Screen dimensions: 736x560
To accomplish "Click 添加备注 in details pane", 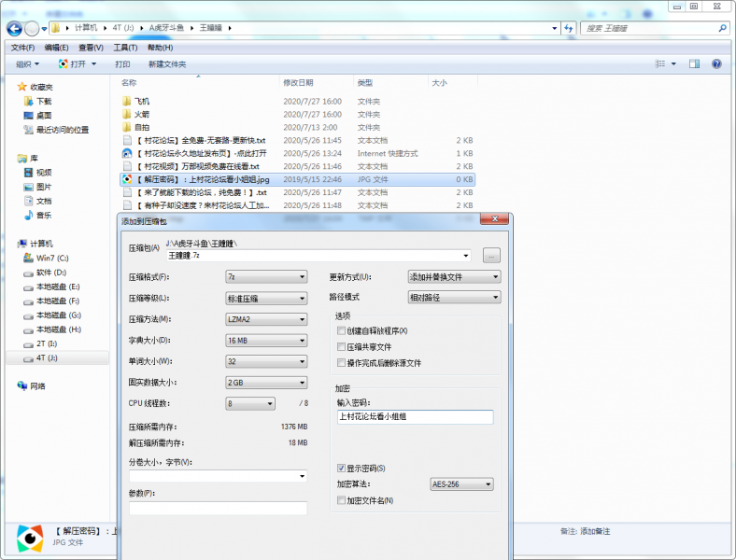I will [x=595, y=531].
